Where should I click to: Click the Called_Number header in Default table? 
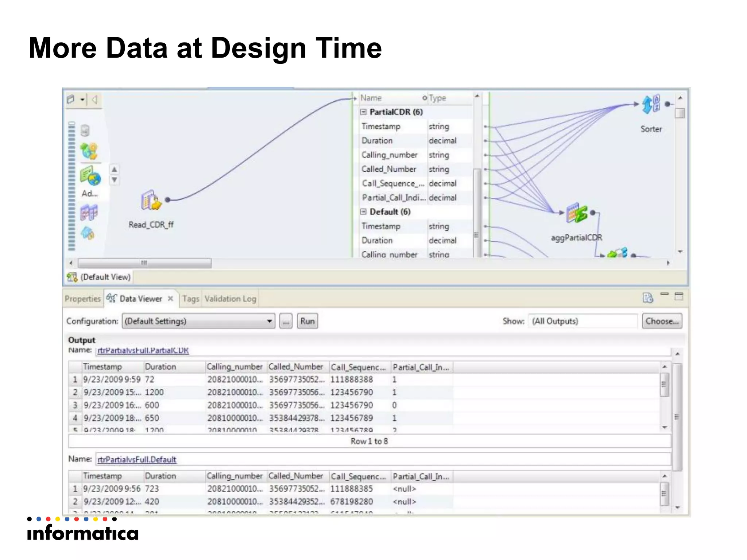[x=298, y=477]
